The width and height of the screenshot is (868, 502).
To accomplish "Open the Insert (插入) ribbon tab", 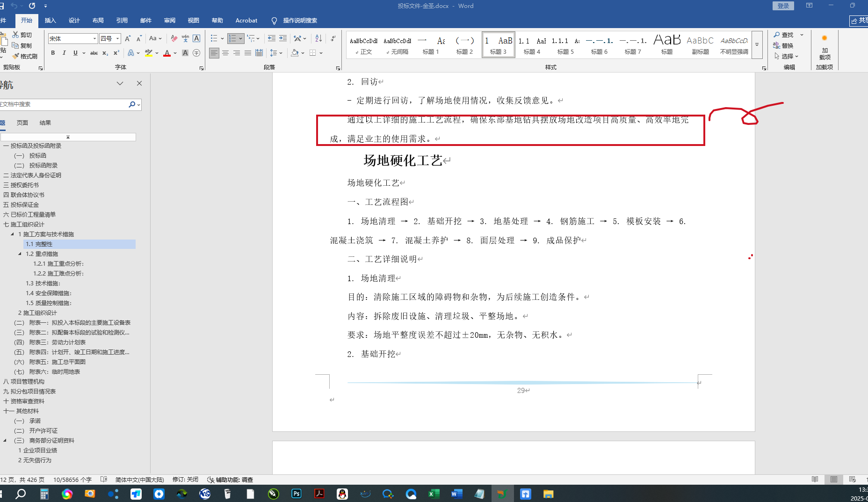I will click(50, 20).
